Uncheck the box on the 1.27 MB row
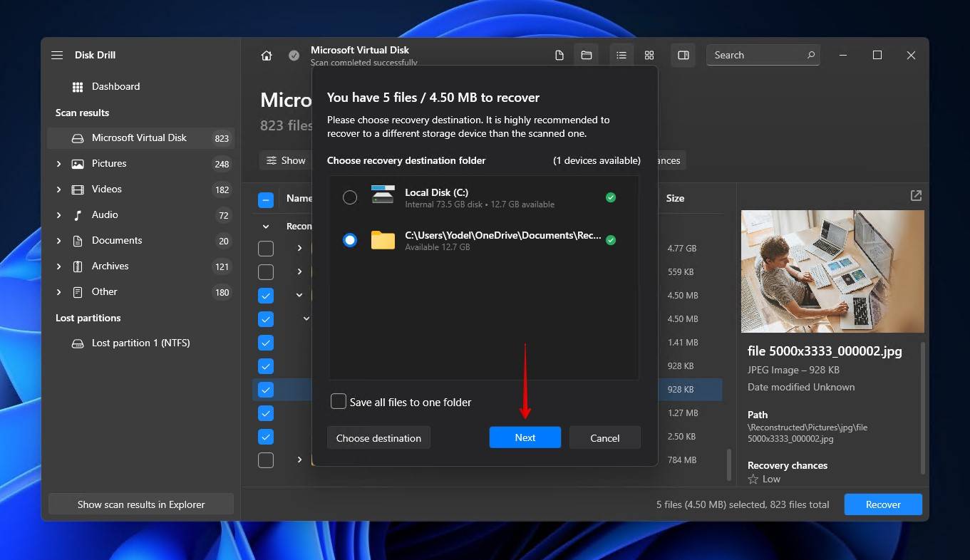Screen dimensions: 970x560 tap(266, 413)
